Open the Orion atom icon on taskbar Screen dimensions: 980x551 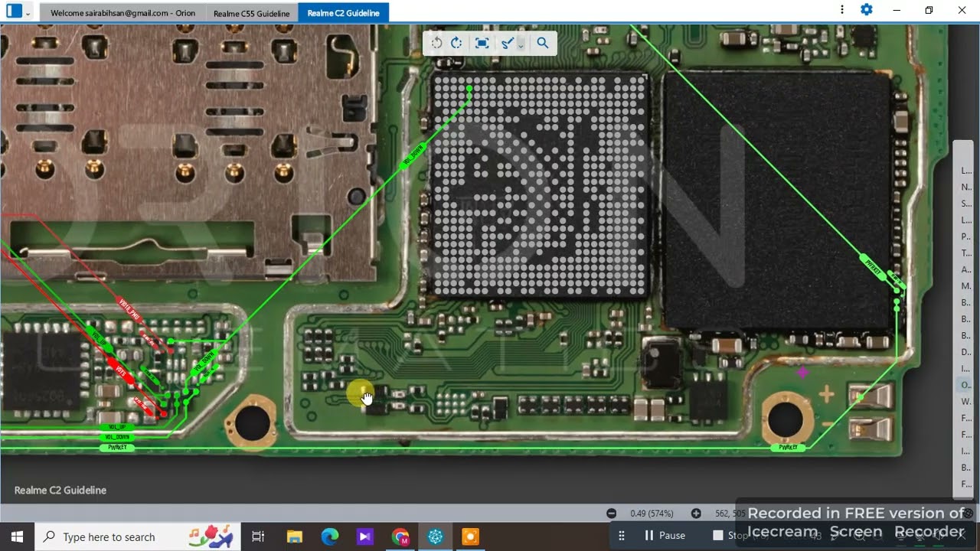(435, 536)
